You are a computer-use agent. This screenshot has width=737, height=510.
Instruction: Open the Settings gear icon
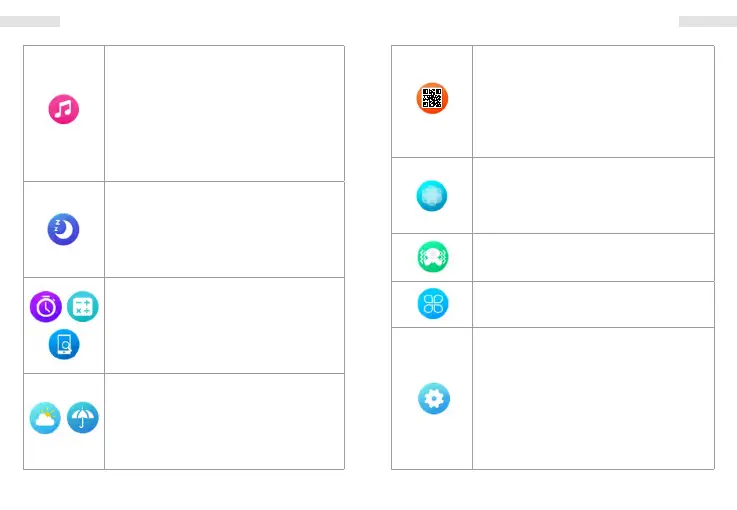point(432,398)
